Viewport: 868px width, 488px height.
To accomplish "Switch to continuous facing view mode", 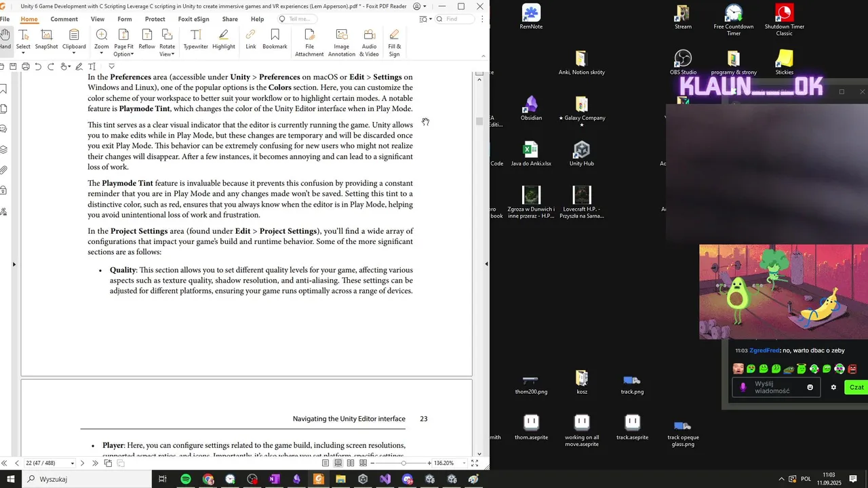I will (363, 463).
